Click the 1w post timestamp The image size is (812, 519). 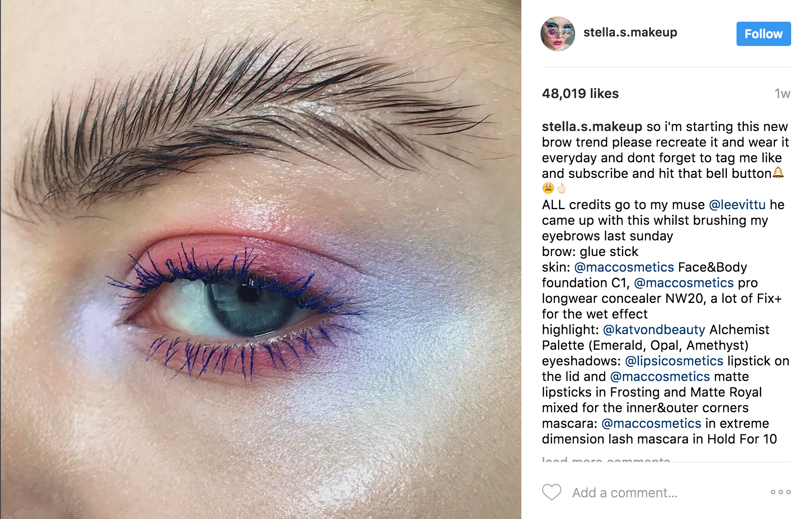[x=783, y=94]
